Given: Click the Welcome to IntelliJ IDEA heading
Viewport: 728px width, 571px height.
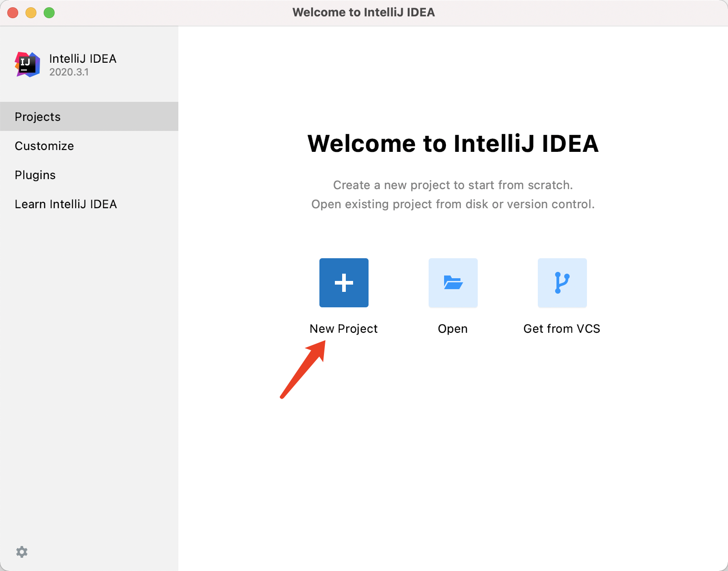Looking at the screenshot, I should pos(453,144).
